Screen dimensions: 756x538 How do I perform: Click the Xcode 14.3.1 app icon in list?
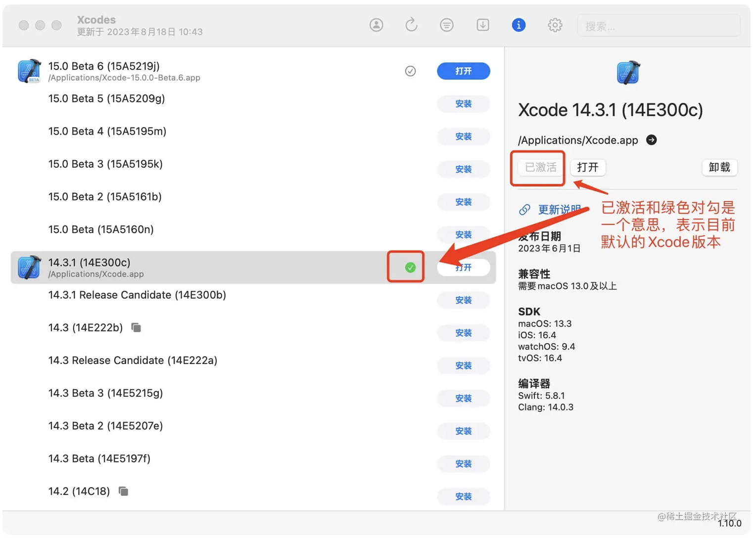[29, 268]
